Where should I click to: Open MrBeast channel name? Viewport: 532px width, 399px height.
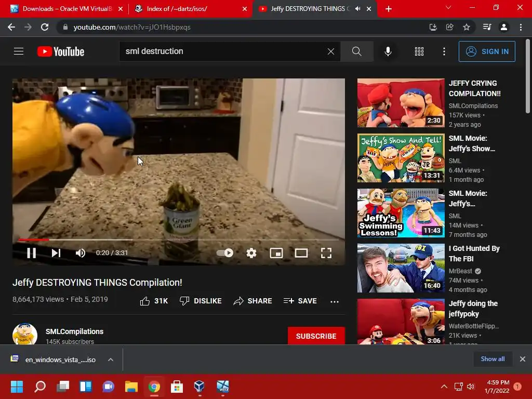point(460,271)
